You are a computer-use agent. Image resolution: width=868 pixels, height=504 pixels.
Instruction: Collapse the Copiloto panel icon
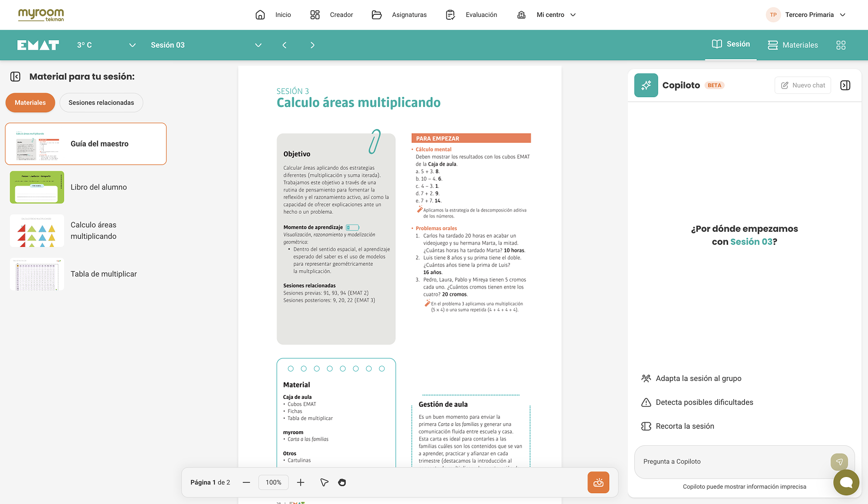point(845,85)
